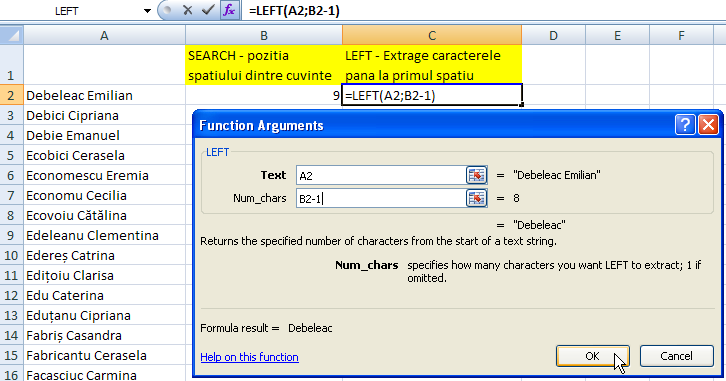Select the cell Debie Emanuel

point(104,135)
